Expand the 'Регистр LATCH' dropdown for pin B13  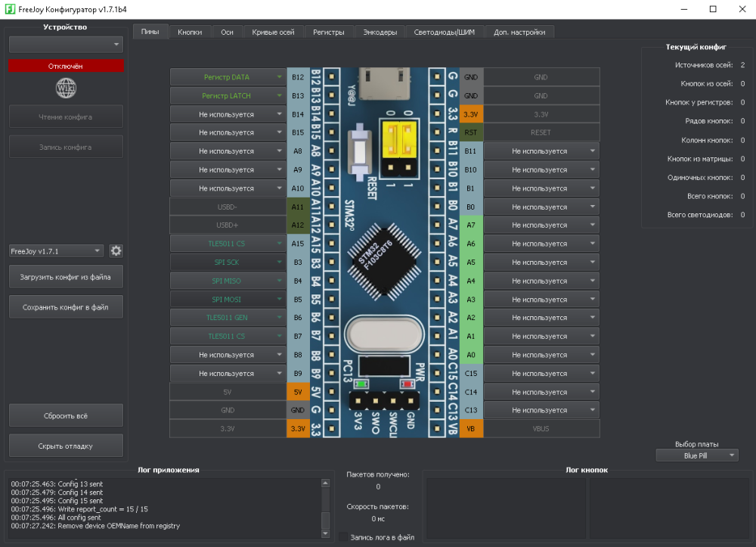pos(228,96)
